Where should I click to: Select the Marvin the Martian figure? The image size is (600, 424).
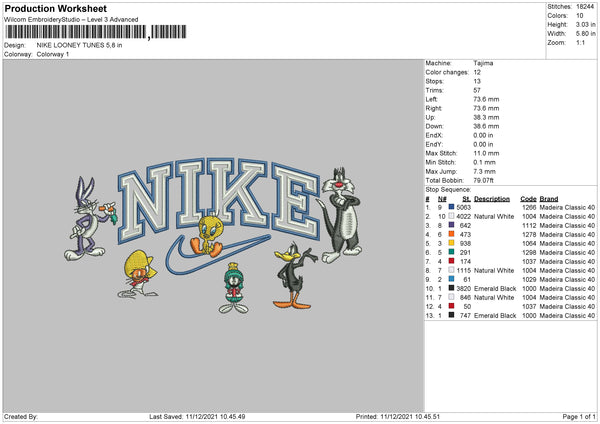coord(233,288)
